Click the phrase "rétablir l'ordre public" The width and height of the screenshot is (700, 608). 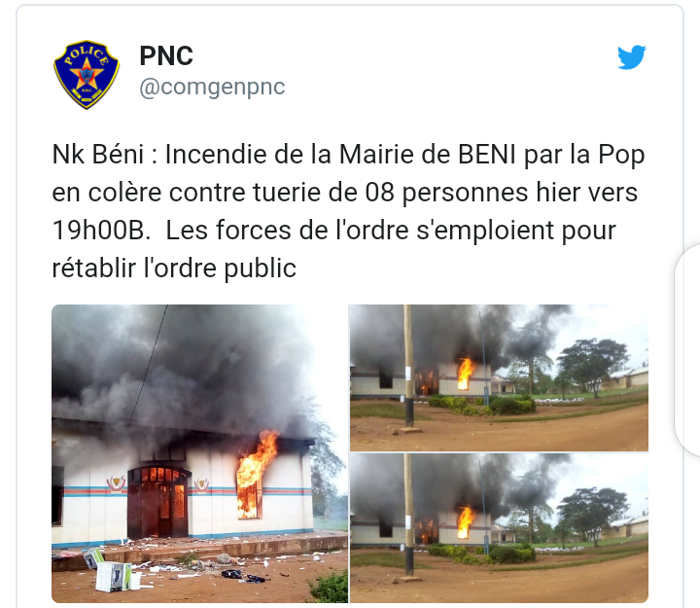(x=174, y=268)
